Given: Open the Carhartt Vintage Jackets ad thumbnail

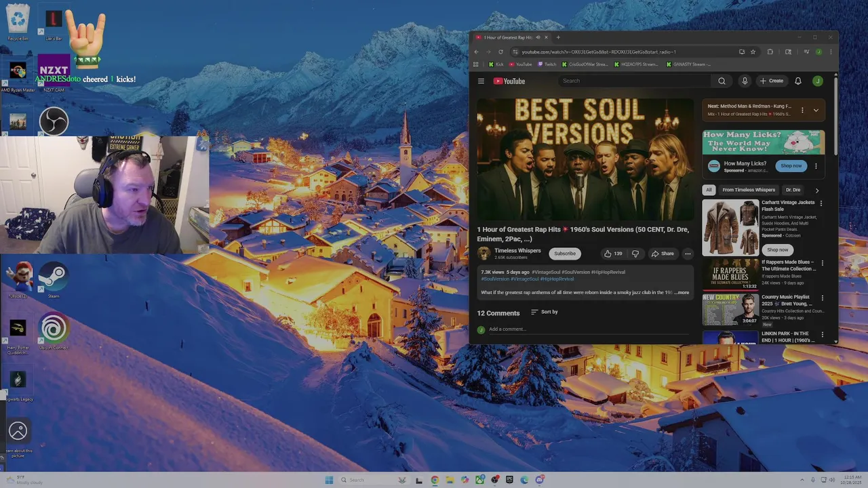Looking at the screenshot, I should tap(730, 227).
